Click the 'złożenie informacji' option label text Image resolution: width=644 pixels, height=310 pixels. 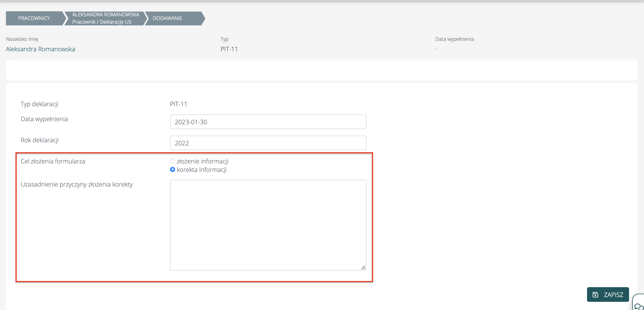tap(202, 161)
